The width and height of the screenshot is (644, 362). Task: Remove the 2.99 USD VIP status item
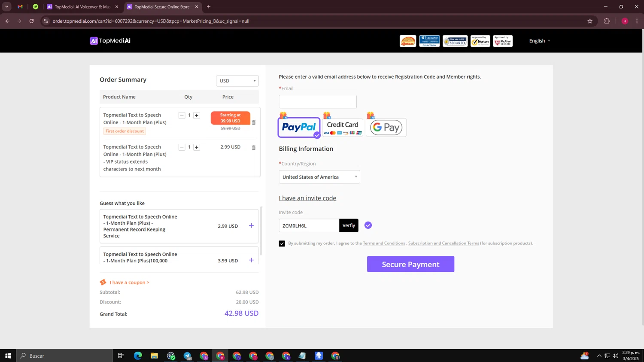point(254,148)
